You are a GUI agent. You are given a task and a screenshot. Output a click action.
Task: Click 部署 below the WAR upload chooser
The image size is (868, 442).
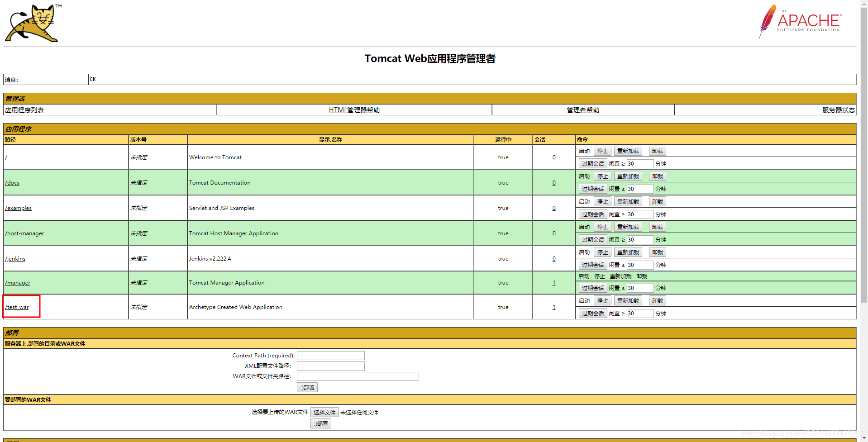tap(321, 424)
